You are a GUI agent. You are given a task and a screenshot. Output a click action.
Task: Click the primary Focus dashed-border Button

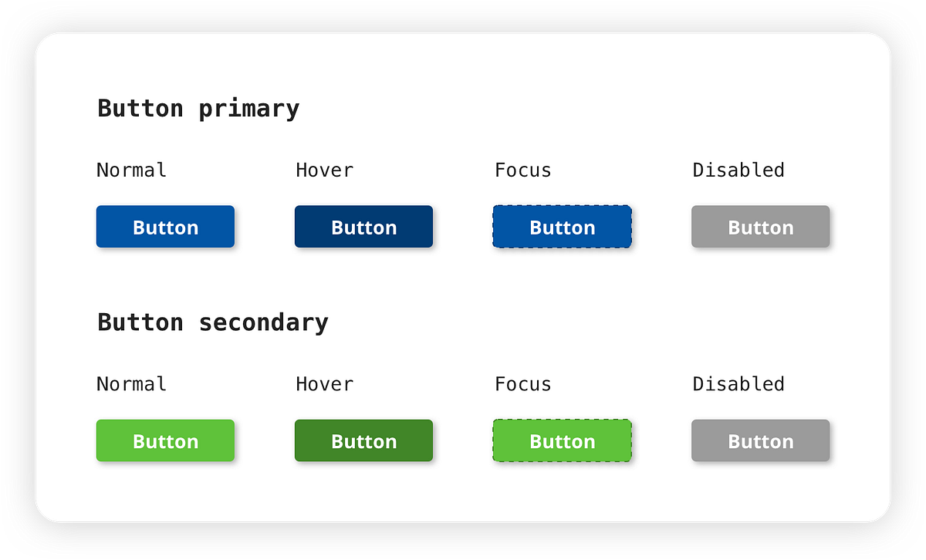click(562, 227)
